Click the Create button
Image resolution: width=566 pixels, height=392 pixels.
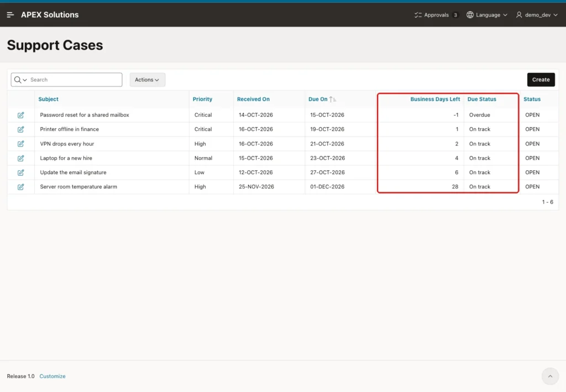(541, 80)
